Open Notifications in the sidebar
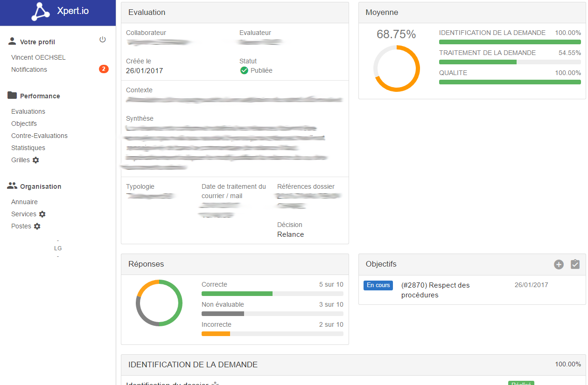 (x=29, y=69)
